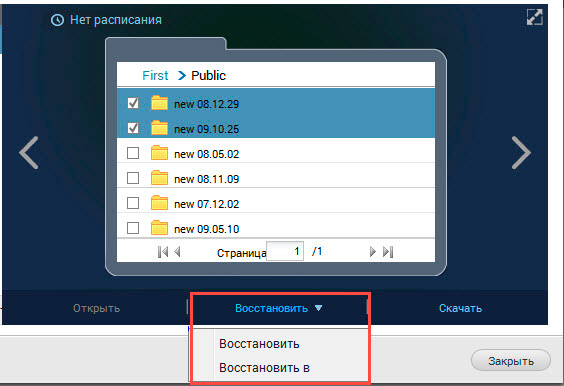This screenshot has width=564, height=386.
Task: Choose Восстановить в menu option
Action: [x=264, y=368]
